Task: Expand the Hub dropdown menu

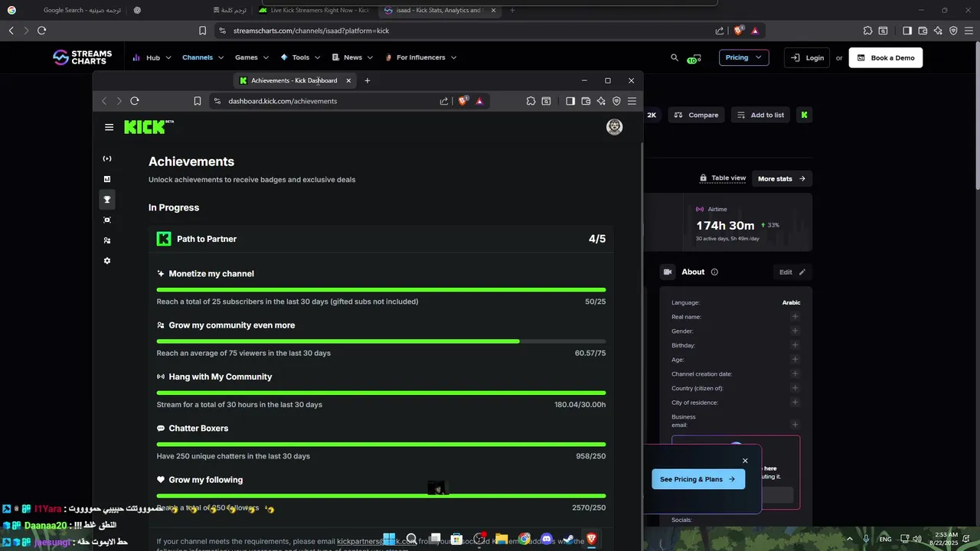Action: point(152,57)
